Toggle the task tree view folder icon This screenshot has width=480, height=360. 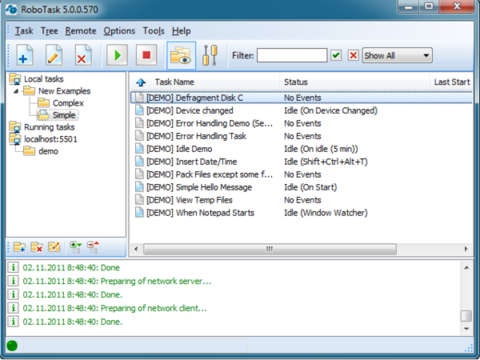(181, 55)
